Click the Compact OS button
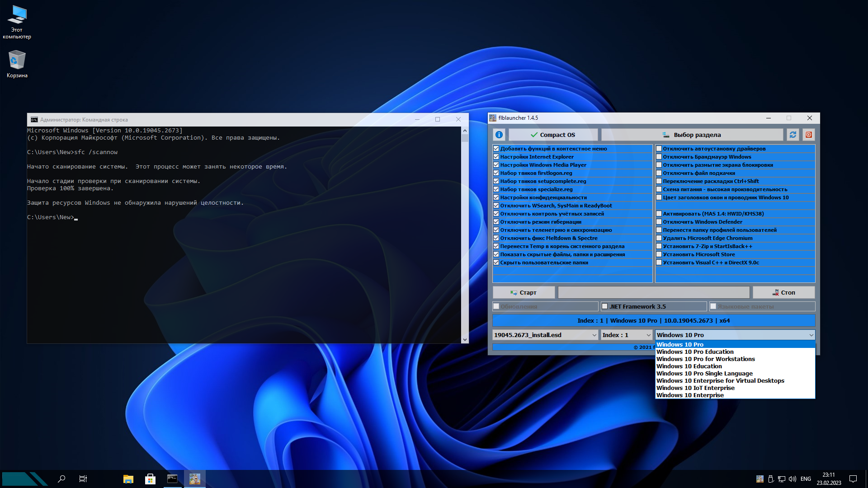 pyautogui.click(x=553, y=135)
